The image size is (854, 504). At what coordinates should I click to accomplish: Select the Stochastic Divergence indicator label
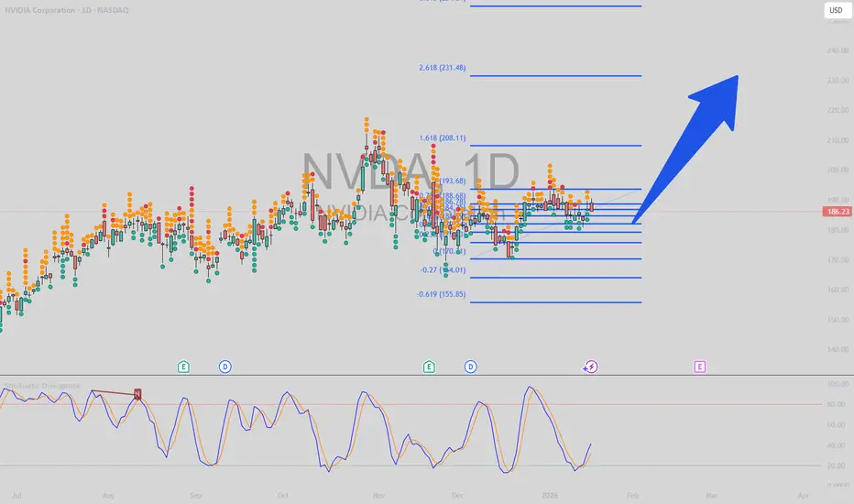pos(42,386)
